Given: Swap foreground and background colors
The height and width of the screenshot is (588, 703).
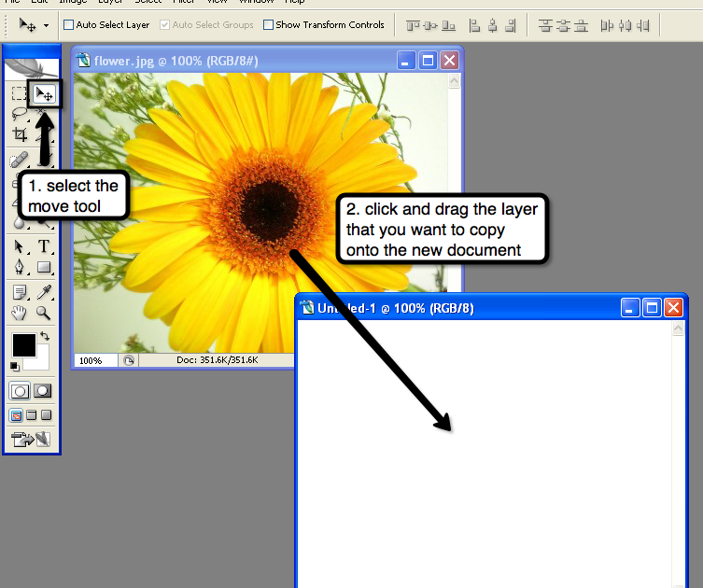Looking at the screenshot, I should coord(45,336).
